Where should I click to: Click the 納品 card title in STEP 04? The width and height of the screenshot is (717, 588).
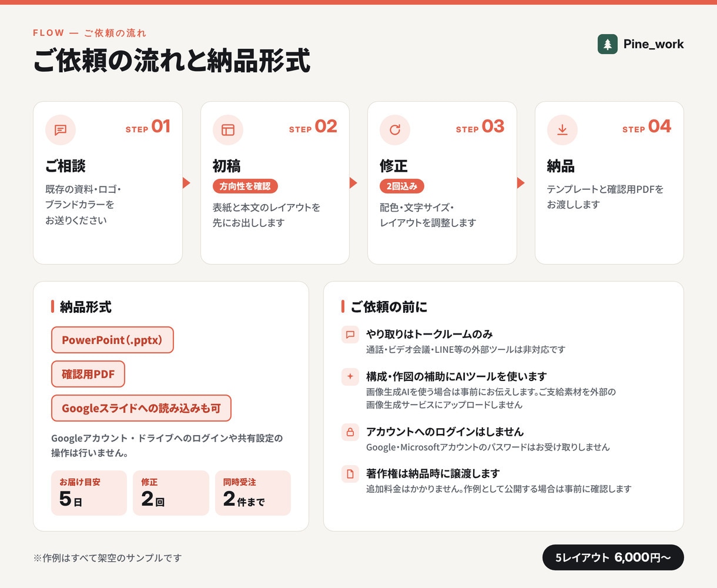tap(561, 166)
